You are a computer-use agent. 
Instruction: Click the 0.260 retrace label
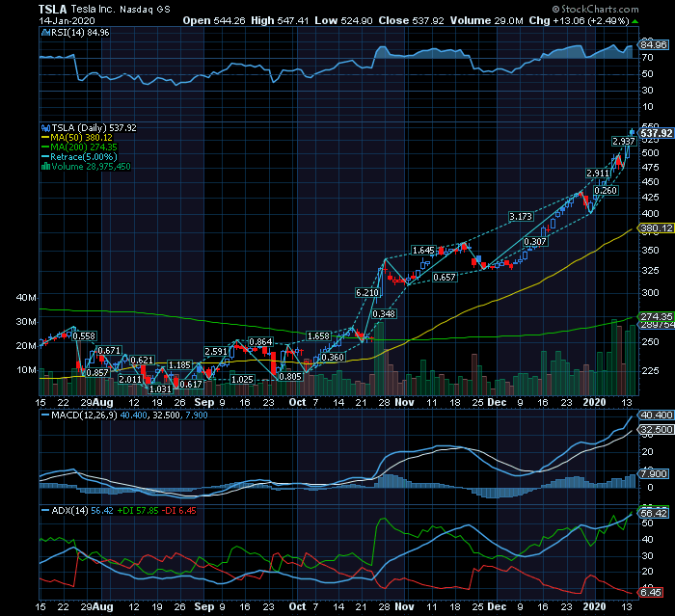(606, 190)
